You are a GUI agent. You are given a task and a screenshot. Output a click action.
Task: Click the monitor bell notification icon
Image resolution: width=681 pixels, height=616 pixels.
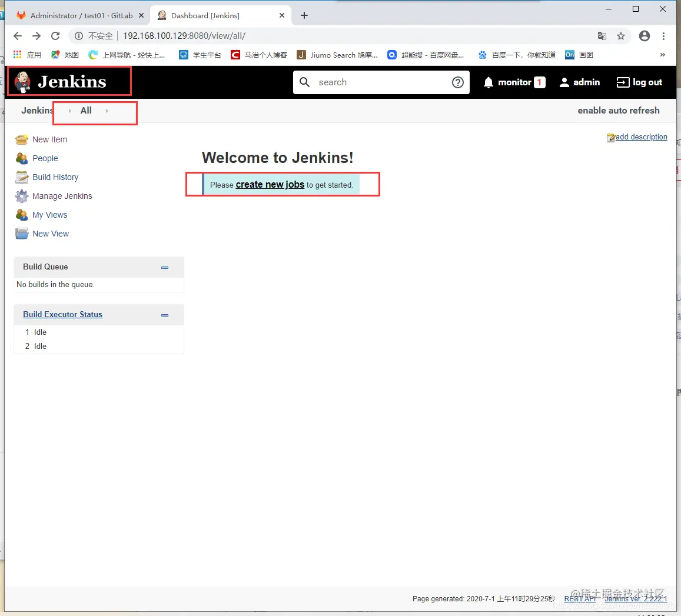pos(488,82)
